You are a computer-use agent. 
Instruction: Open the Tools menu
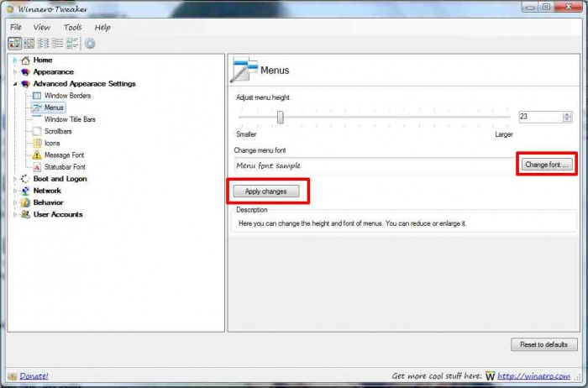point(72,28)
